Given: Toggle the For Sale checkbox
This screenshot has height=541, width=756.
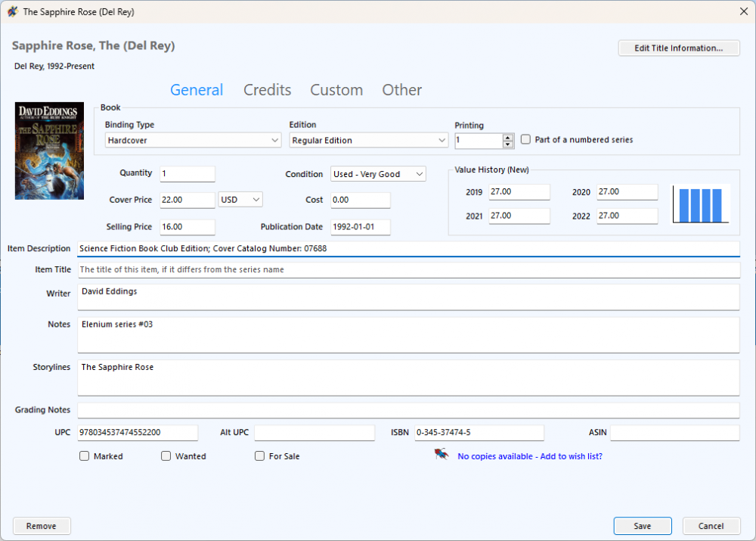Looking at the screenshot, I should (260, 456).
